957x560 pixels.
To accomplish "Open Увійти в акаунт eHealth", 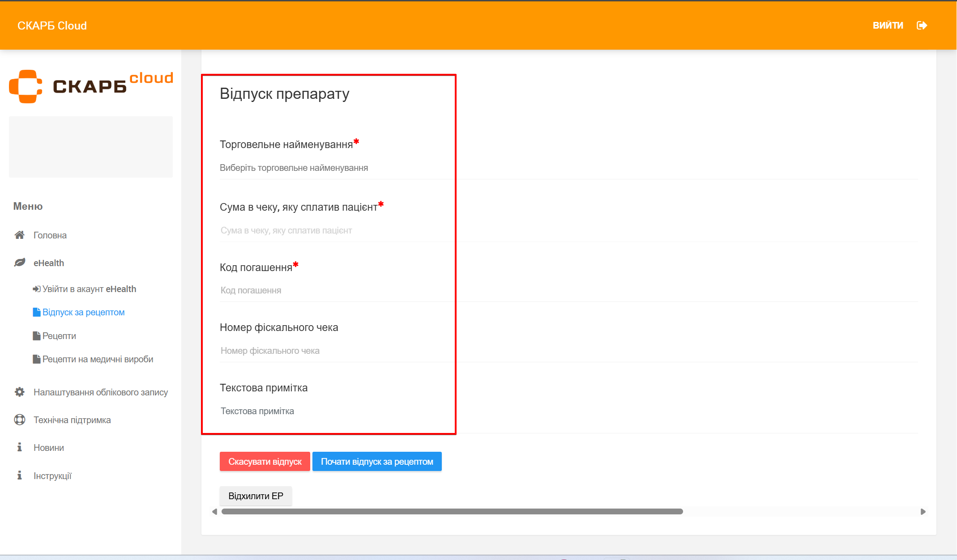I will click(89, 289).
